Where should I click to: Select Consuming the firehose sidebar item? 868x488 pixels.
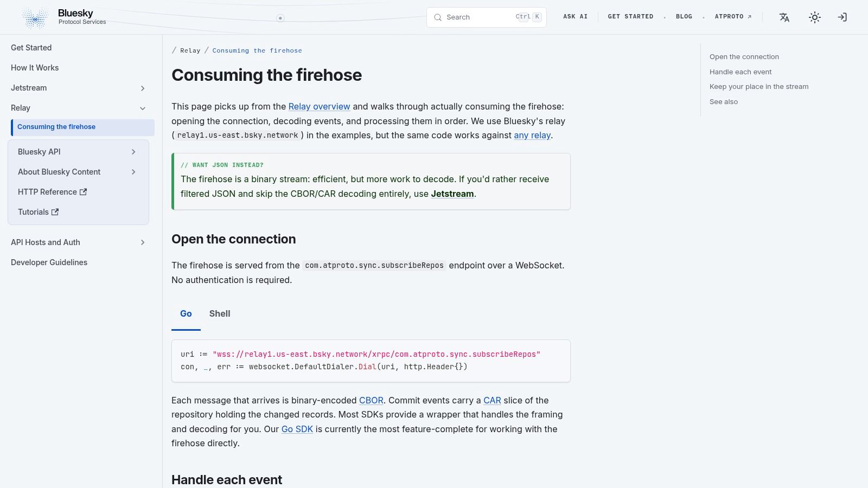click(82, 127)
